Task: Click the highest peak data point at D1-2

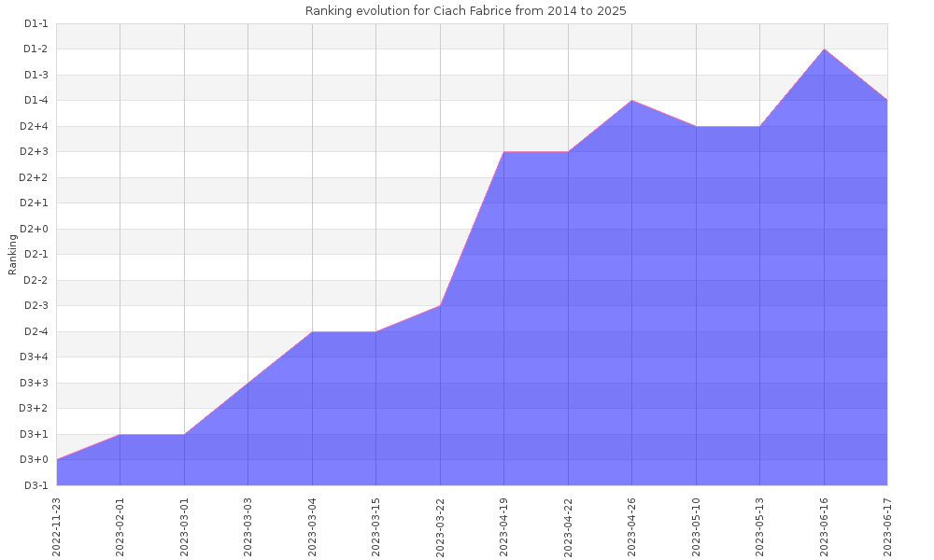Action: click(x=824, y=49)
